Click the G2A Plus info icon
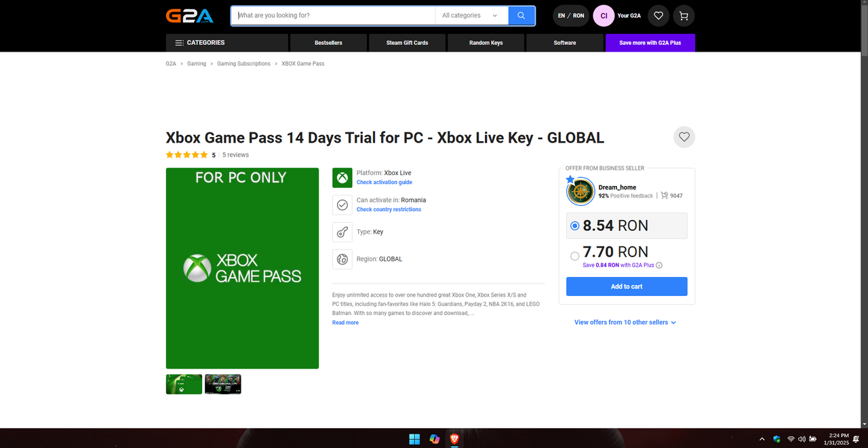This screenshot has width=868, height=448. pyautogui.click(x=659, y=265)
